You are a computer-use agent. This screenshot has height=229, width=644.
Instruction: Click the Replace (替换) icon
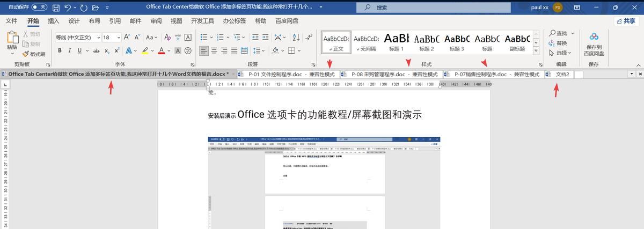(x=558, y=43)
